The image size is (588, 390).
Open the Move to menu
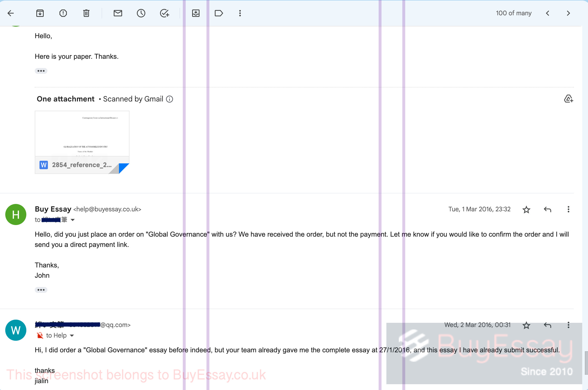tap(196, 13)
